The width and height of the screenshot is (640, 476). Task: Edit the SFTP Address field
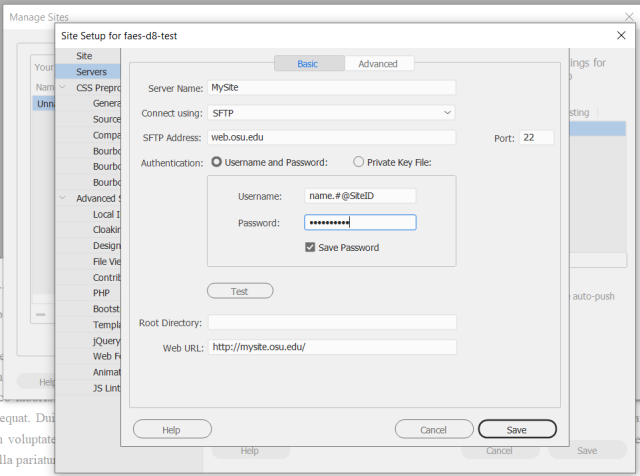(x=331, y=138)
